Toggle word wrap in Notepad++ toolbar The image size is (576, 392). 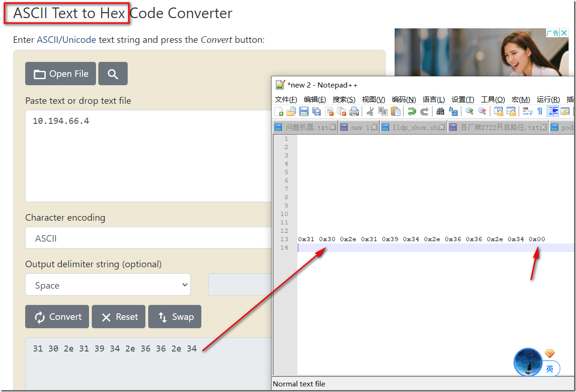(x=527, y=111)
